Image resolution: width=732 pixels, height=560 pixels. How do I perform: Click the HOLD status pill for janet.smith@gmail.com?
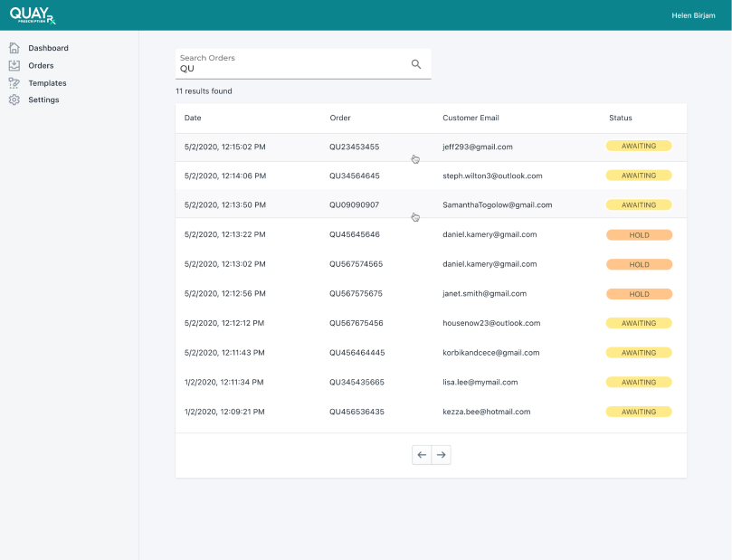(x=639, y=293)
